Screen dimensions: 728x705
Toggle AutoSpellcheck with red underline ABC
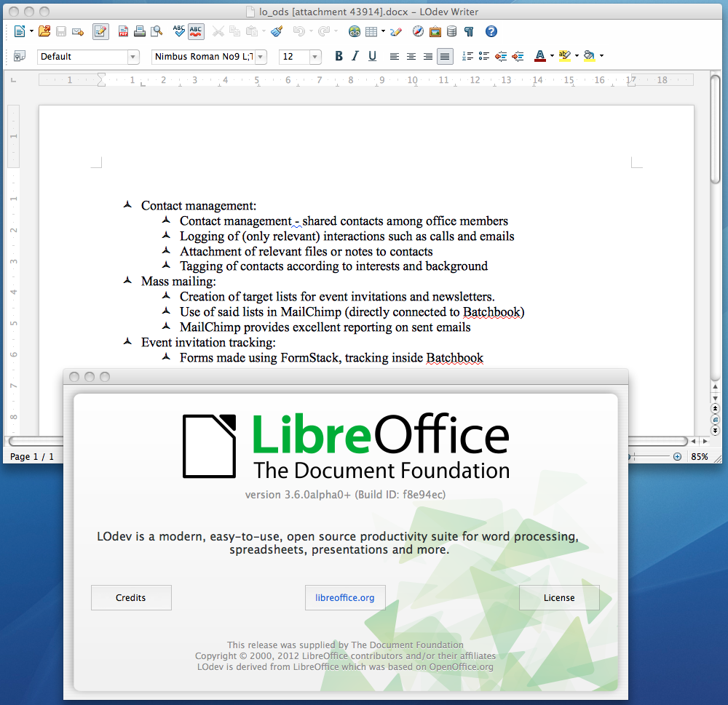(x=196, y=31)
